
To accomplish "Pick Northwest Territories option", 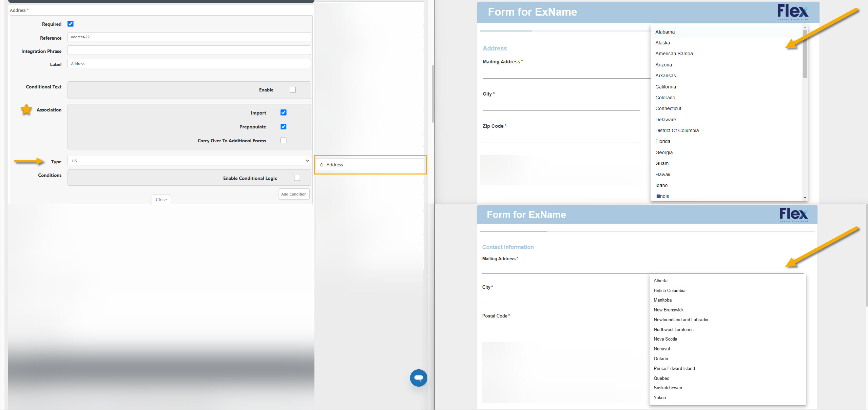I will (728, 329).
